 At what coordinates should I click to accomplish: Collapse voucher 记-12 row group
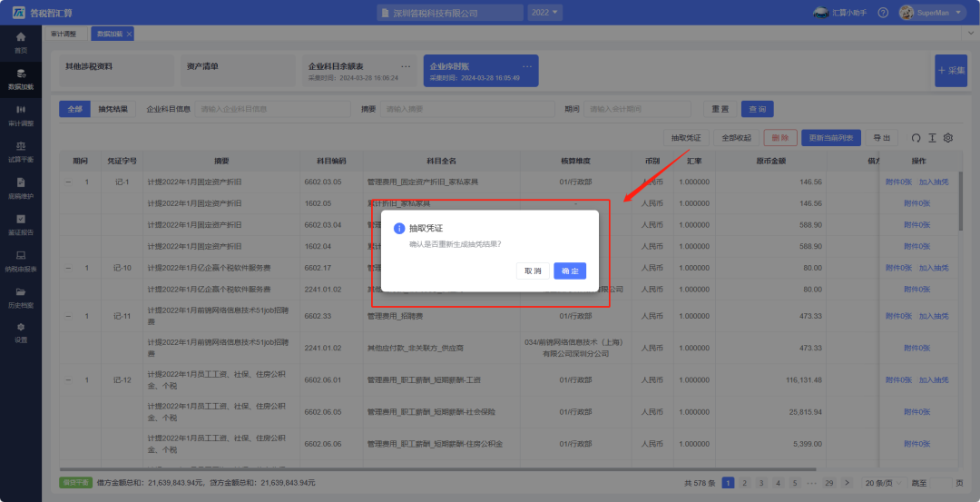[69, 380]
